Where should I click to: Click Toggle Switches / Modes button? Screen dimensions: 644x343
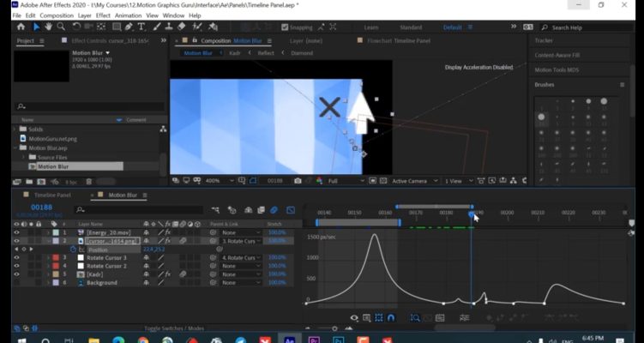tap(174, 328)
